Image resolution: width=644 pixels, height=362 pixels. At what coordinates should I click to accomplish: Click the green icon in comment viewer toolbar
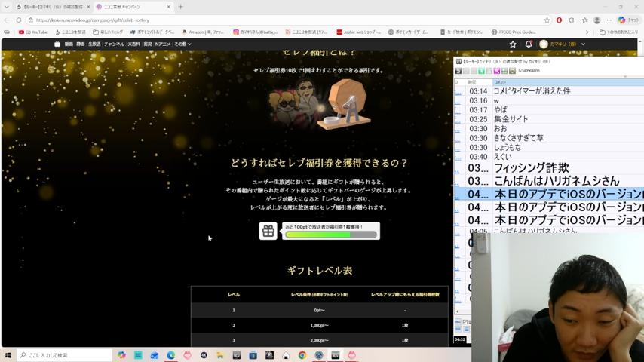[481, 71]
